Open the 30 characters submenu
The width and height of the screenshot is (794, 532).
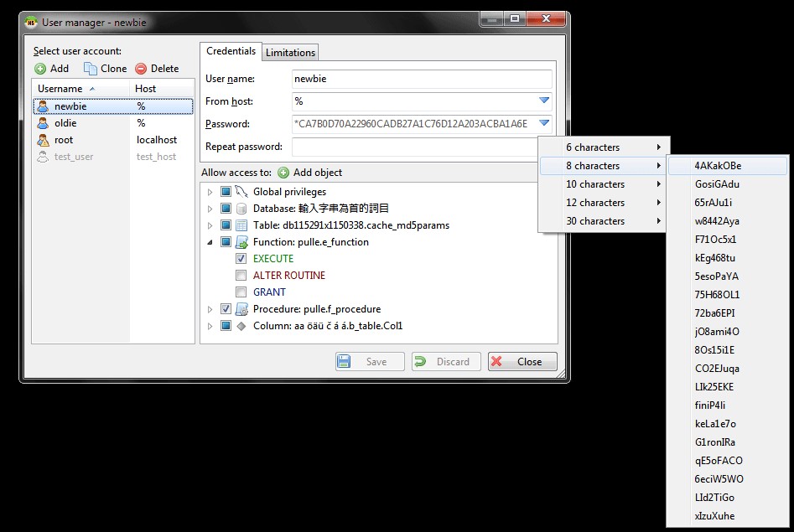point(603,221)
